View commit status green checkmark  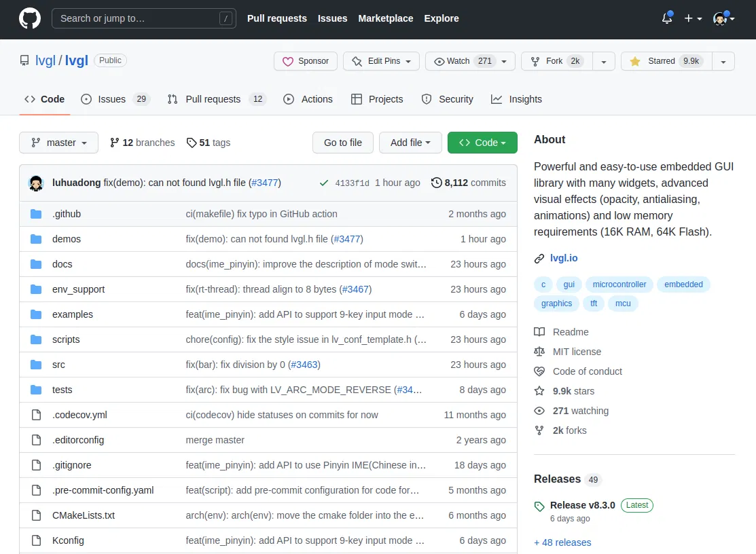[324, 183]
